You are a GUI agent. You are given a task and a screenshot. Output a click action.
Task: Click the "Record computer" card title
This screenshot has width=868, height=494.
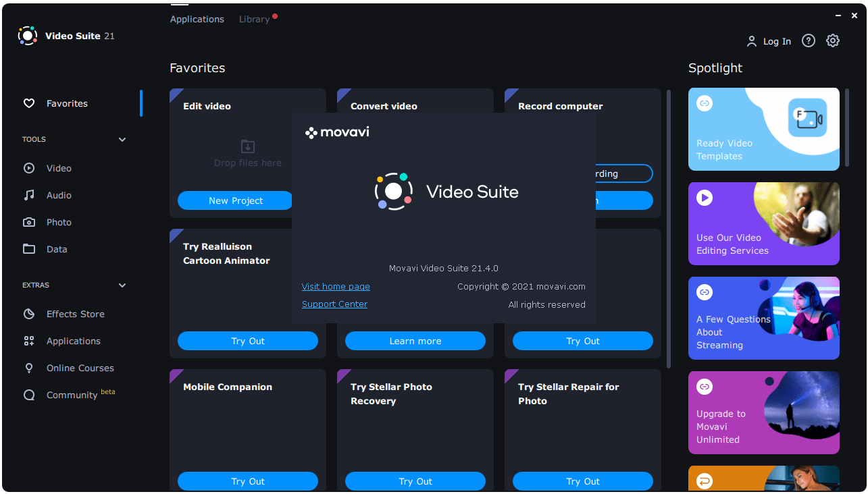[x=560, y=106]
